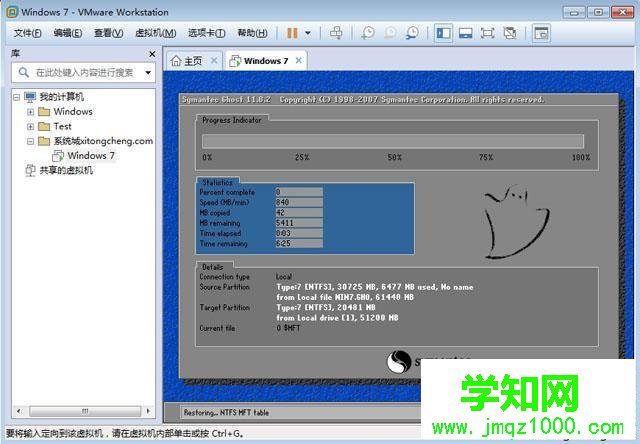Image resolution: width=640 pixels, height=444 pixels.
Task: Click the Ghost progress indicator bar
Action: point(393,141)
